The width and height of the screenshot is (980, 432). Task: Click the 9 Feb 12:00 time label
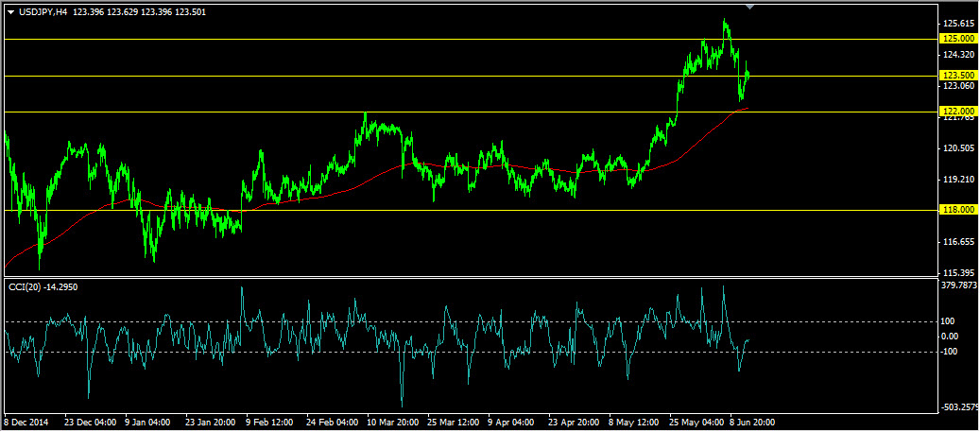coord(269,422)
